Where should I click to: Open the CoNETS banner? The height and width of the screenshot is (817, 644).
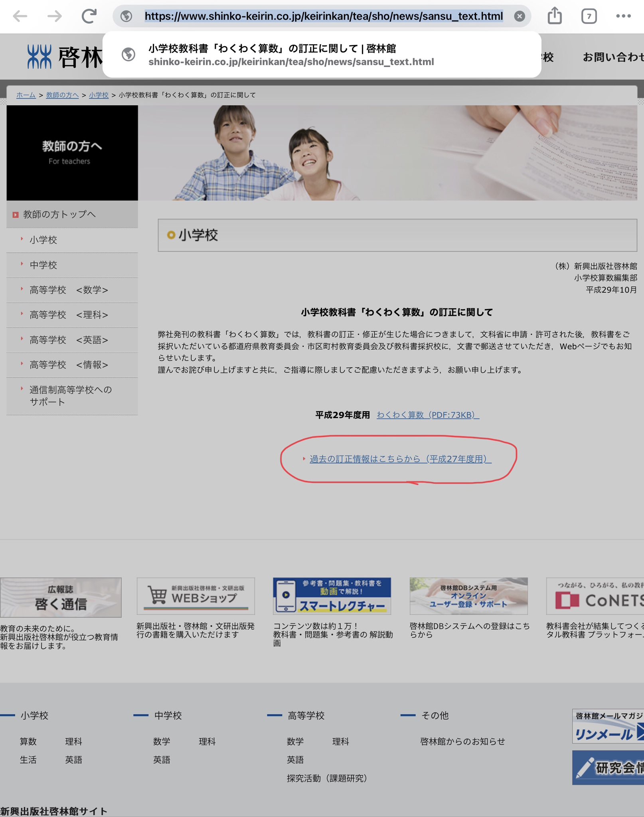pos(595,596)
